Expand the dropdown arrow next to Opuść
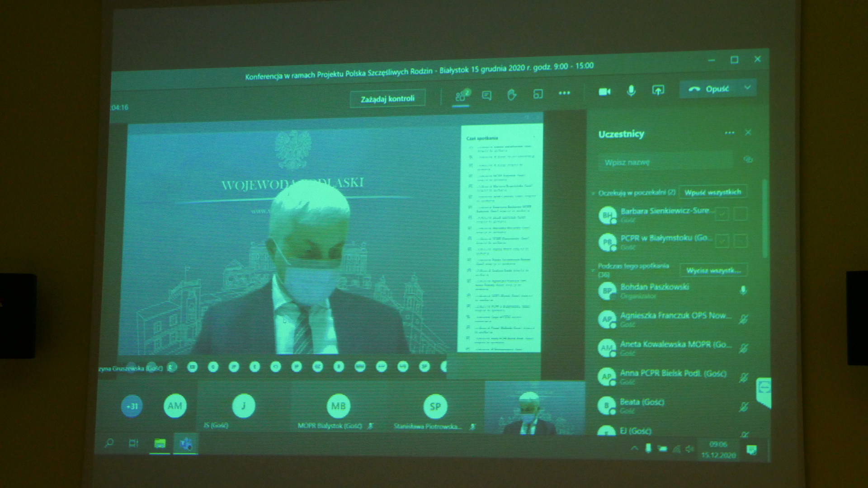The width and height of the screenshot is (868, 488). [x=747, y=88]
